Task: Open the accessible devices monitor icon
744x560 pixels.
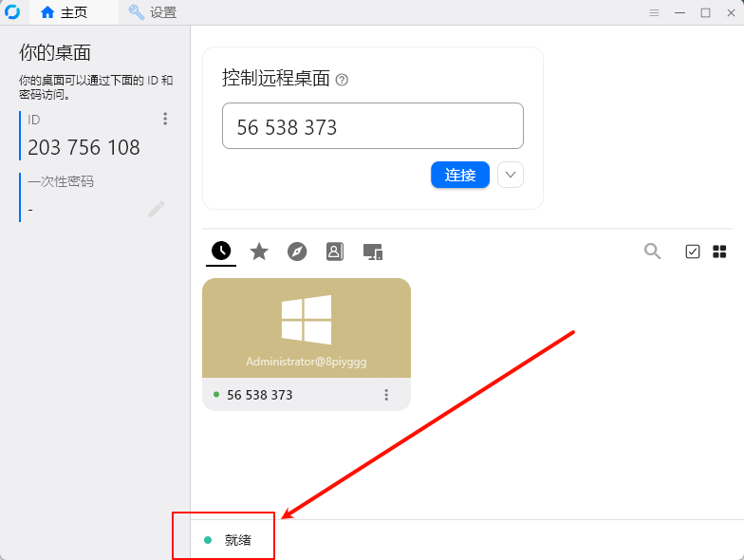Action: pos(373,252)
